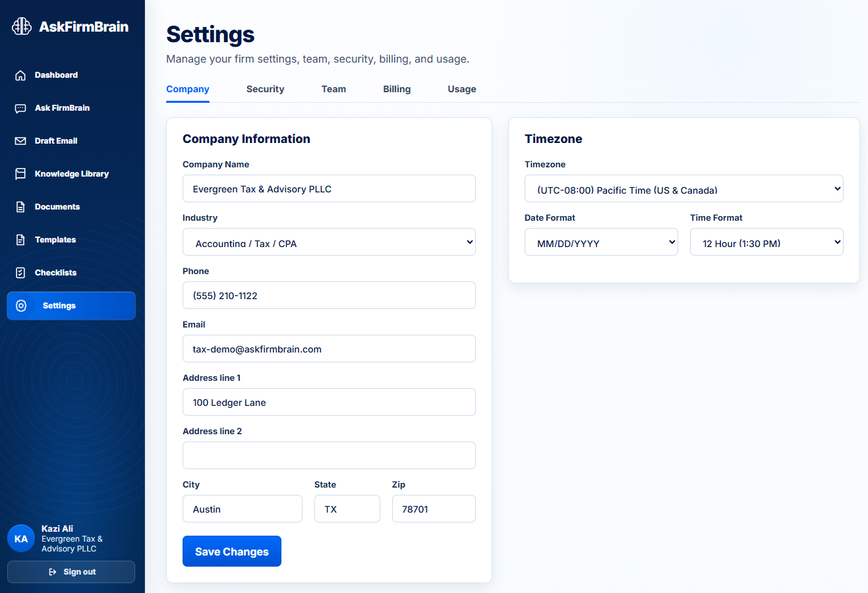Viewport: 868px width, 593px height.
Task: Click the Address line 1 field
Action: [329, 402]
